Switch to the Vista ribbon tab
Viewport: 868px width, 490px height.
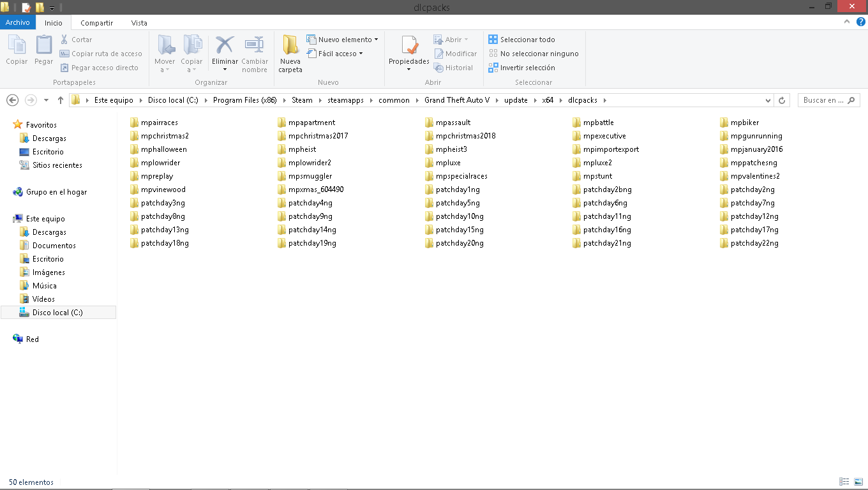139,22
